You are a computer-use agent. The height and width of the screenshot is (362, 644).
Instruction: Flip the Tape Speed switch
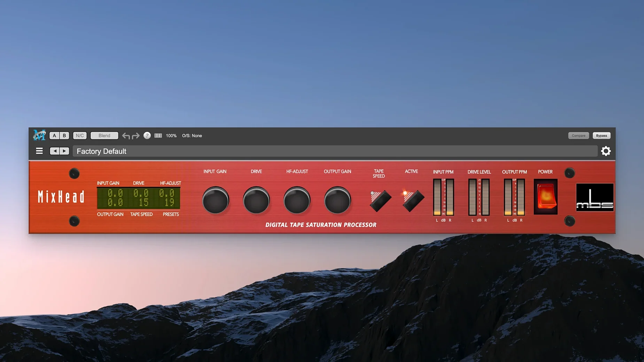[x=380, y=200]
